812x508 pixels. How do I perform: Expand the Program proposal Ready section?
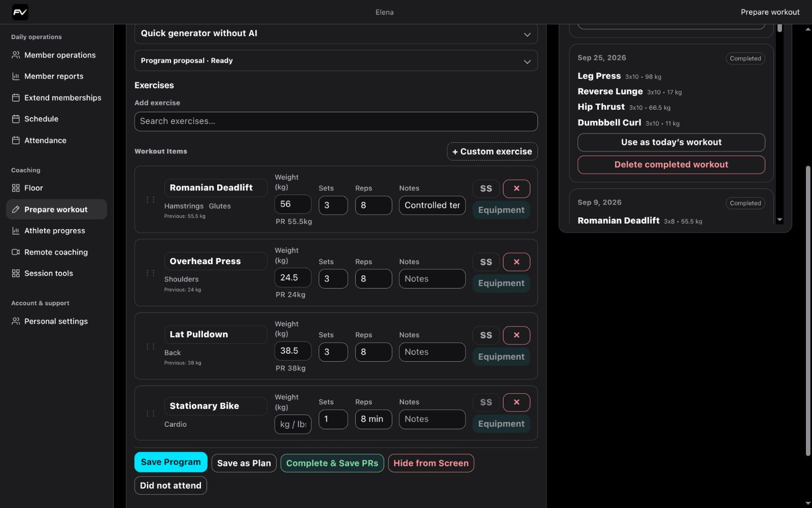pos(336,60)
